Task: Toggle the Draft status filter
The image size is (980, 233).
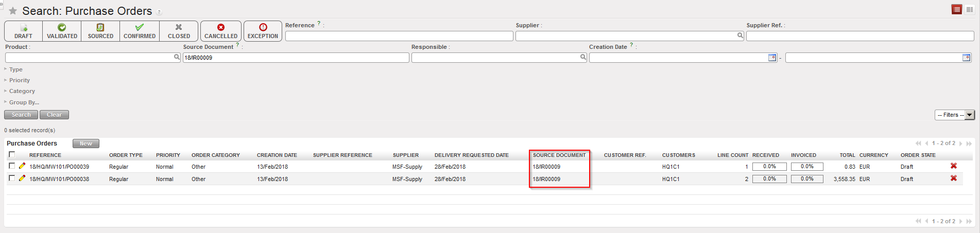Action: [23, 31]
